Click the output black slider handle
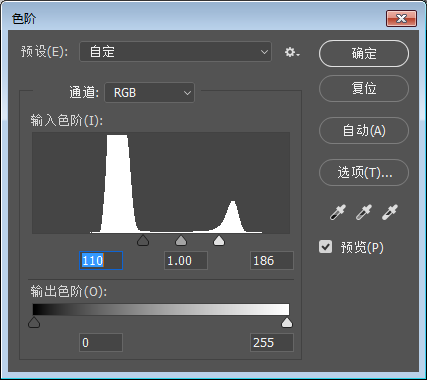 [x=34, y=322]
